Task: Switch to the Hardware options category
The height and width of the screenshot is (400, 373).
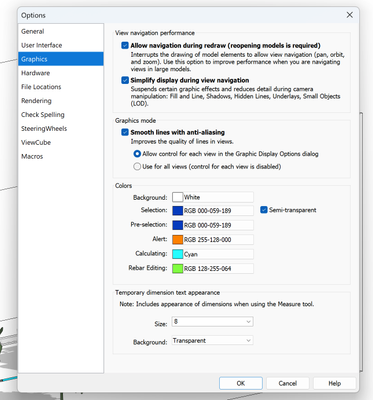Action: coord(61,73)
